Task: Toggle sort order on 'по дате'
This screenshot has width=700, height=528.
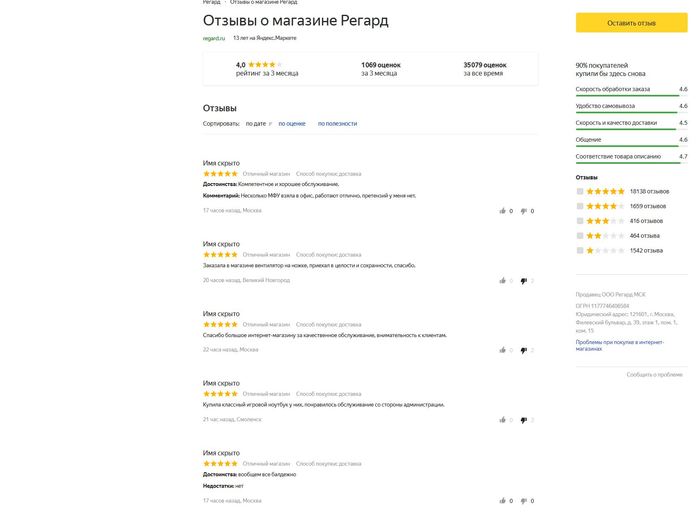Action: (257, 124)
